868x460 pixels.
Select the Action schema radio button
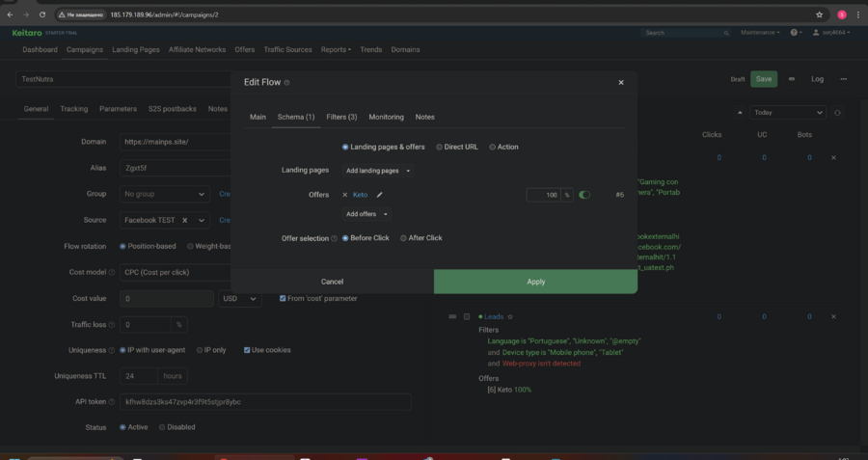point(503,147)
